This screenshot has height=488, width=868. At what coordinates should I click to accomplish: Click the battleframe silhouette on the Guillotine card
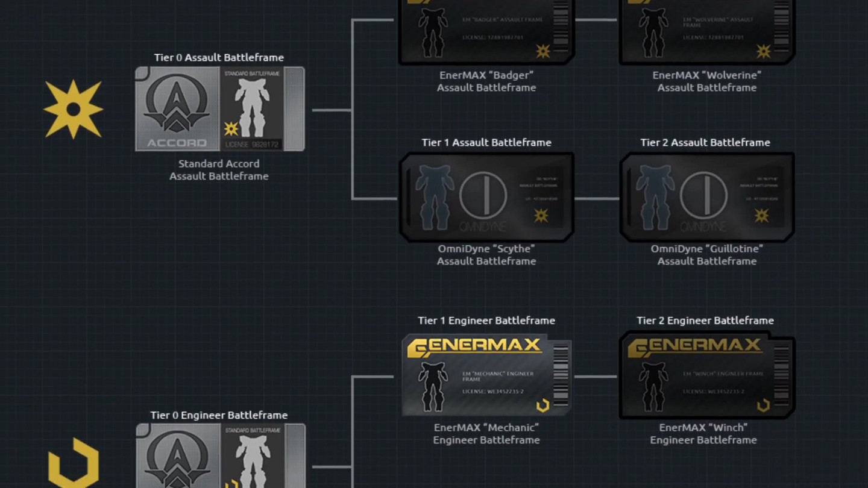point(654,196)
